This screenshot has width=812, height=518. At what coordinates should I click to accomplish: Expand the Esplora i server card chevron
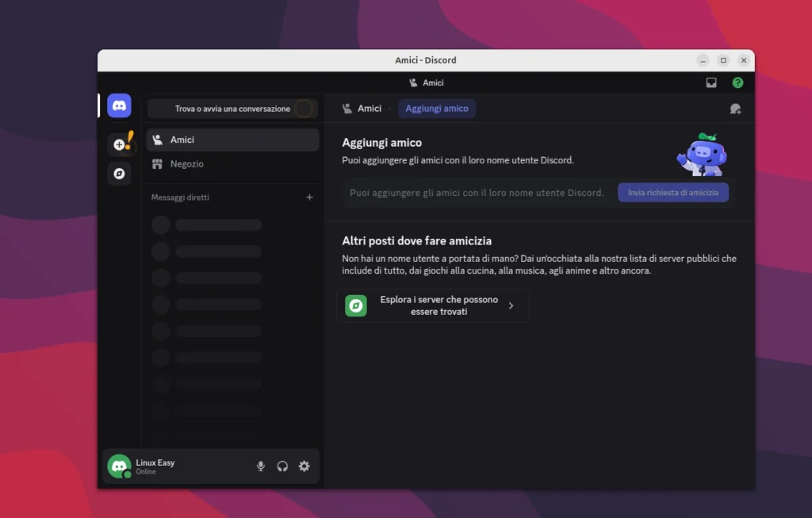(513, 305)
